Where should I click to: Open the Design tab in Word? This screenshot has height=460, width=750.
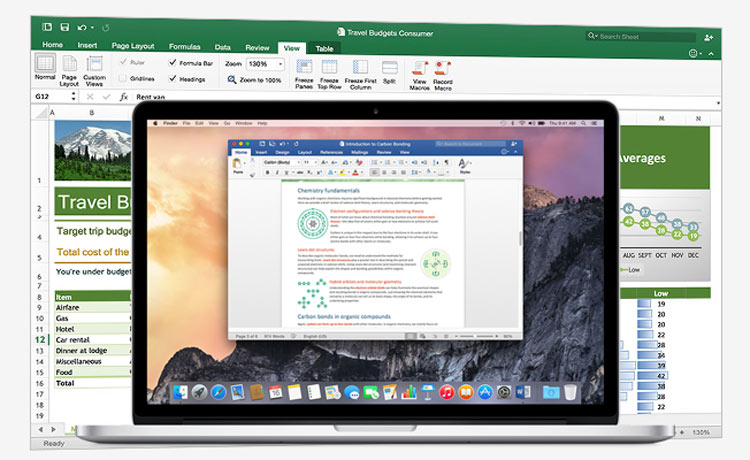(282, 153)
